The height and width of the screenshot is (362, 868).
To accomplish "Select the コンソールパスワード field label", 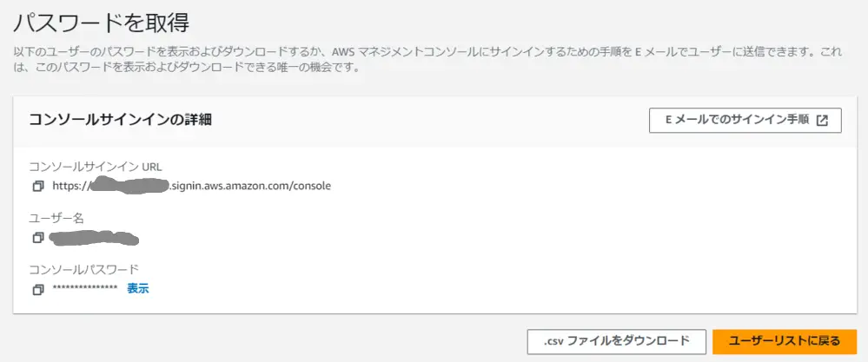I will (83, 269).
